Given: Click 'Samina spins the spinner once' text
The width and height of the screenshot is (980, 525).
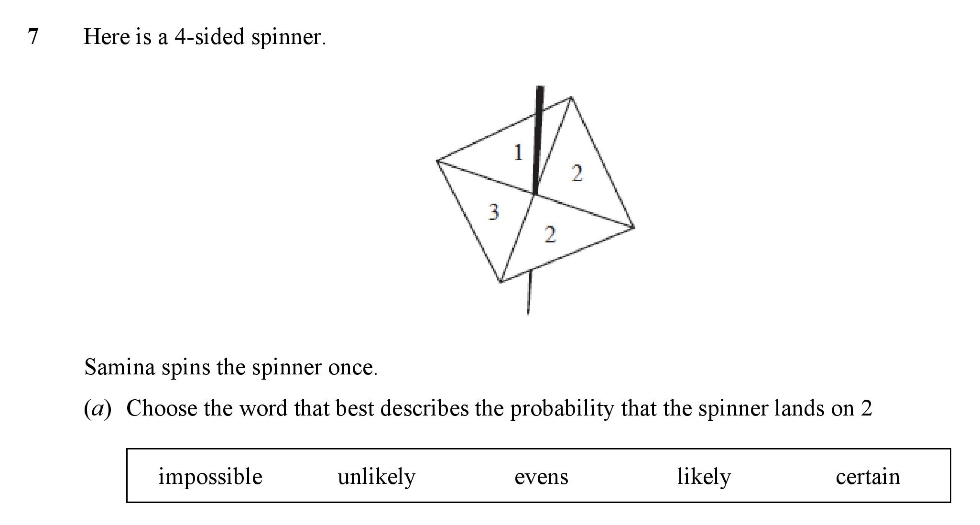Looking at the screenshot, I should pos(231,368).
